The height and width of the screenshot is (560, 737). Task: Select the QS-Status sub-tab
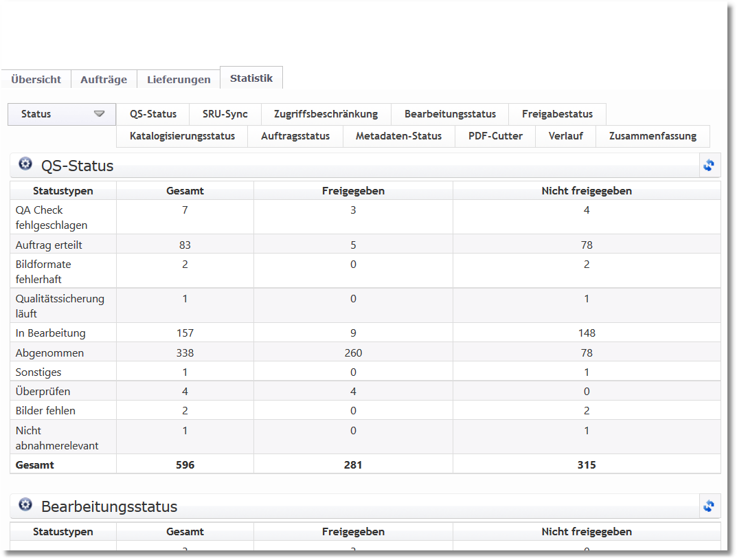point(153,114)
